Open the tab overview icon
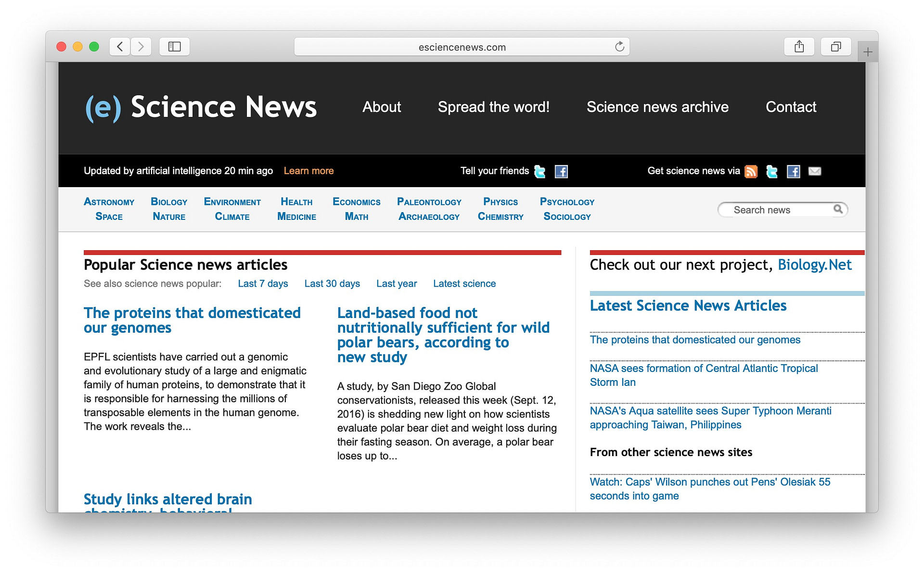 [836, 46]
